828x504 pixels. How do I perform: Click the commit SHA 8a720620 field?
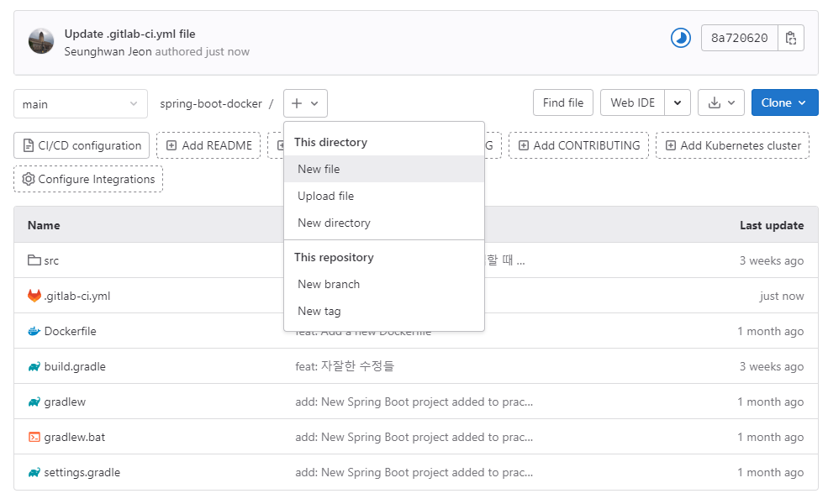click(x=739, y=38)
